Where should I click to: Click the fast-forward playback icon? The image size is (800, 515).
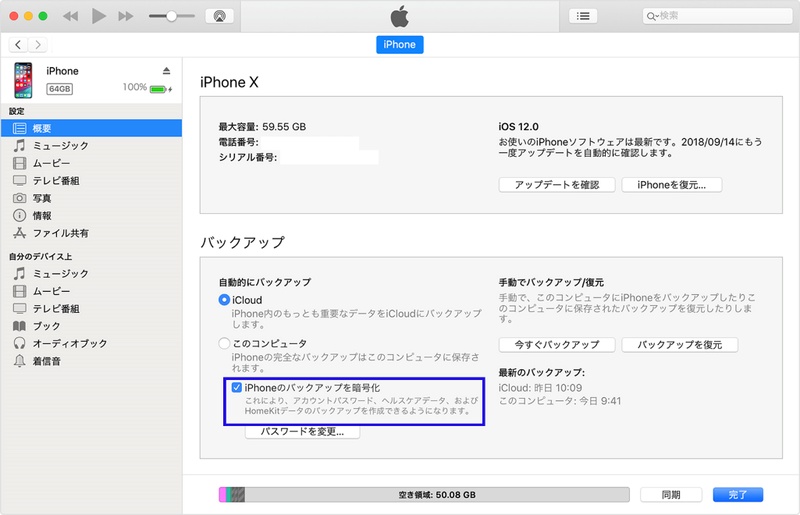point(126,16)
